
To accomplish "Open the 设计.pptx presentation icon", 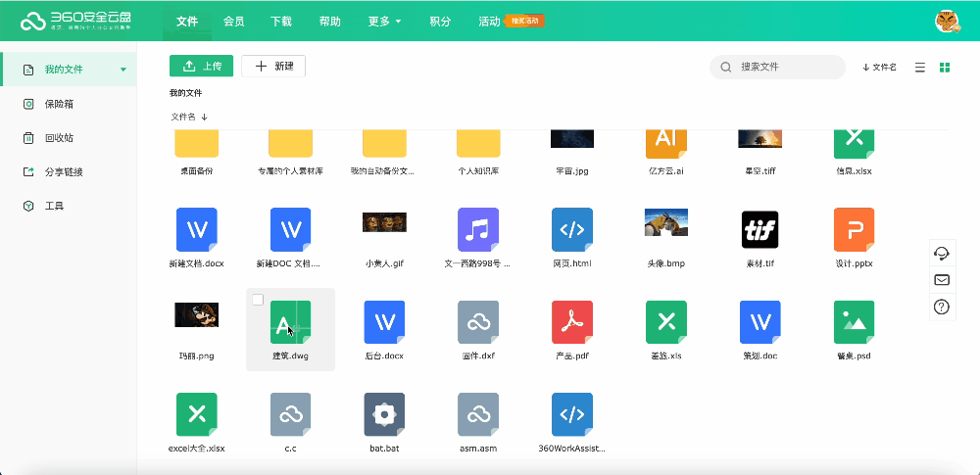I will click(x=854, y=229).
